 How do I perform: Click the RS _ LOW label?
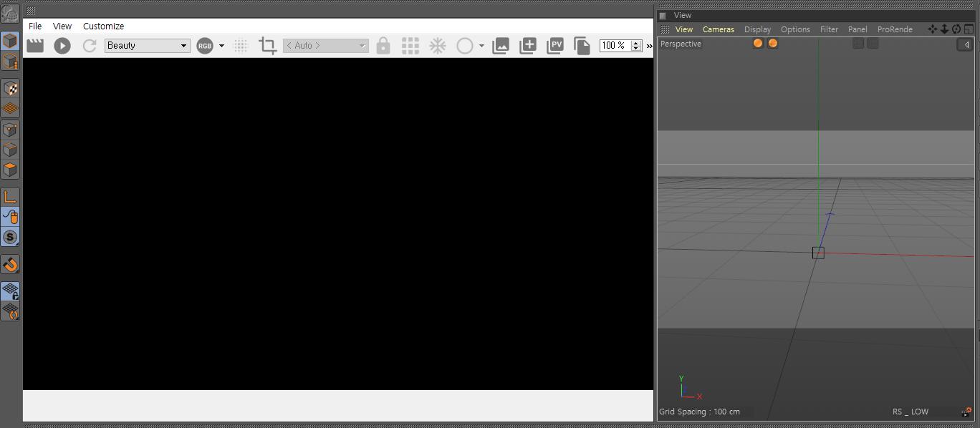point(911,412)
